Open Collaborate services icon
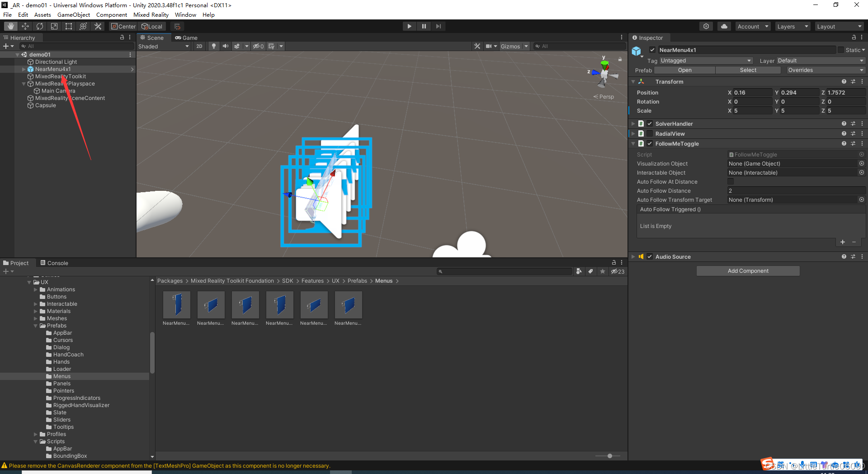 [706, 26]
